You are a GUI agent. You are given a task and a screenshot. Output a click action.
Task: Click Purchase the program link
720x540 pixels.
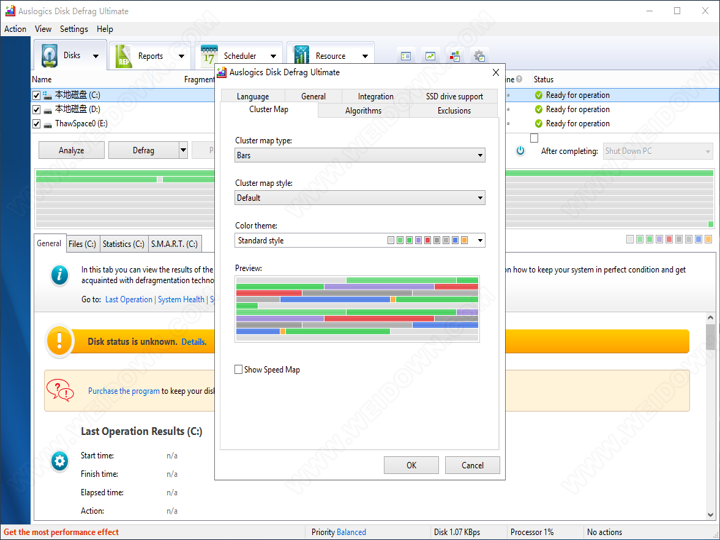[x=124, y=391]
